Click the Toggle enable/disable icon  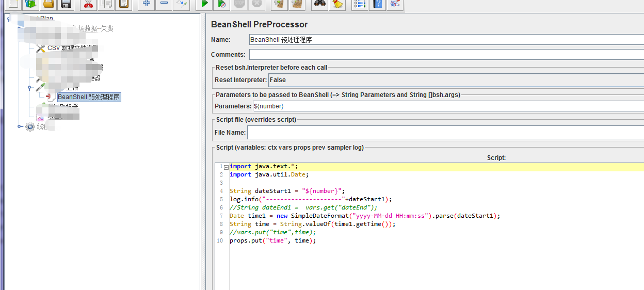pyautogui.click(x=182, y=4)
